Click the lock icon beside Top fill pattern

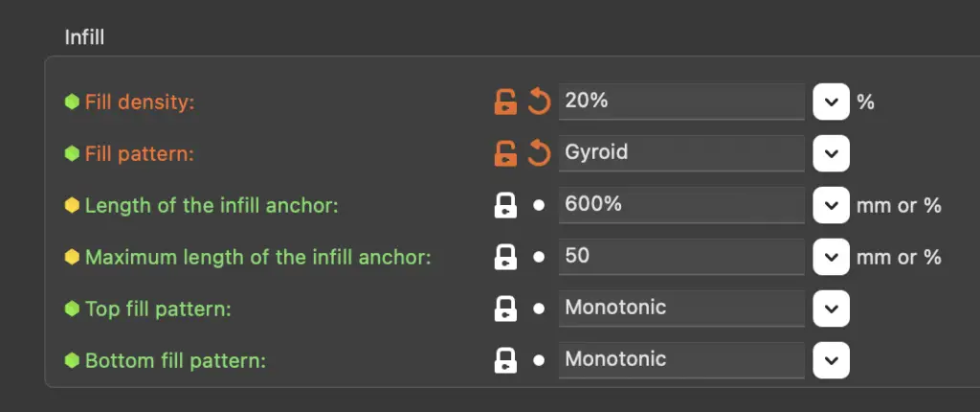click(505, 309)
